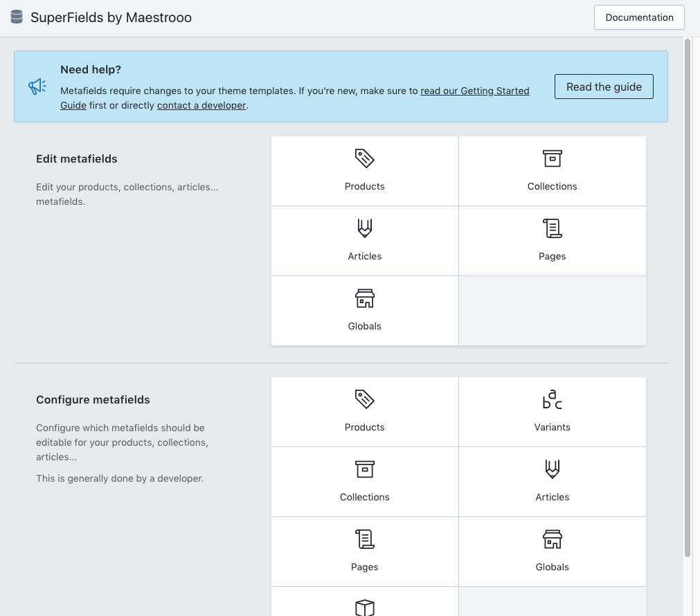Click the vertical page scrollbar
The image size is (700, 616).
[x=688, y=298]
